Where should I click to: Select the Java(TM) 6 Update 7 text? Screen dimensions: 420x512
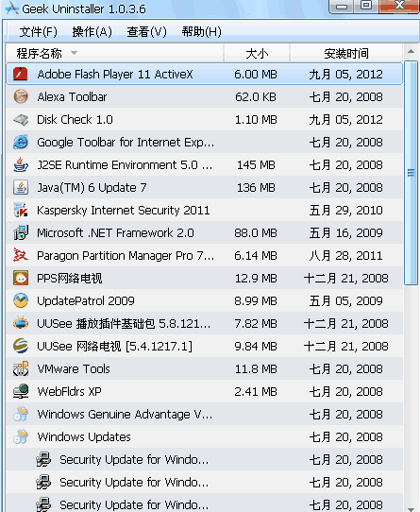click(92, 187)
